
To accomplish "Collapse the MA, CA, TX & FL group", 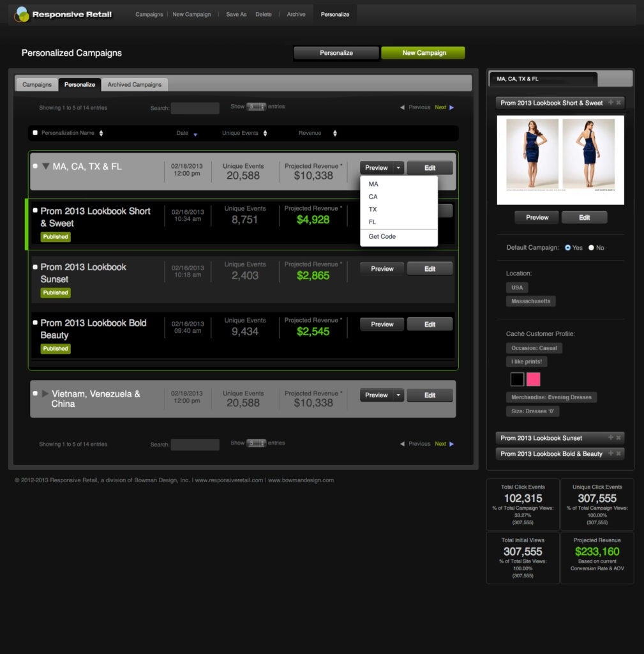I will [x=46, y=167].
